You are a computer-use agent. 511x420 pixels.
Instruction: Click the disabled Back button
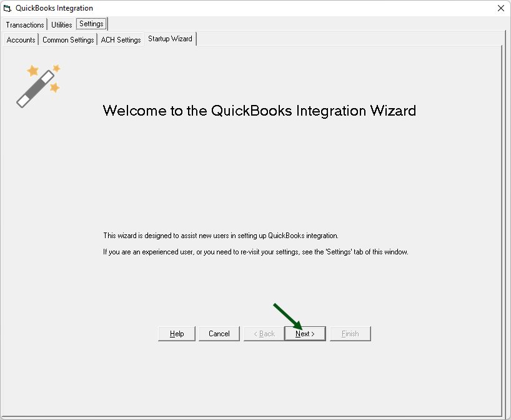click(x=264, y=334)
